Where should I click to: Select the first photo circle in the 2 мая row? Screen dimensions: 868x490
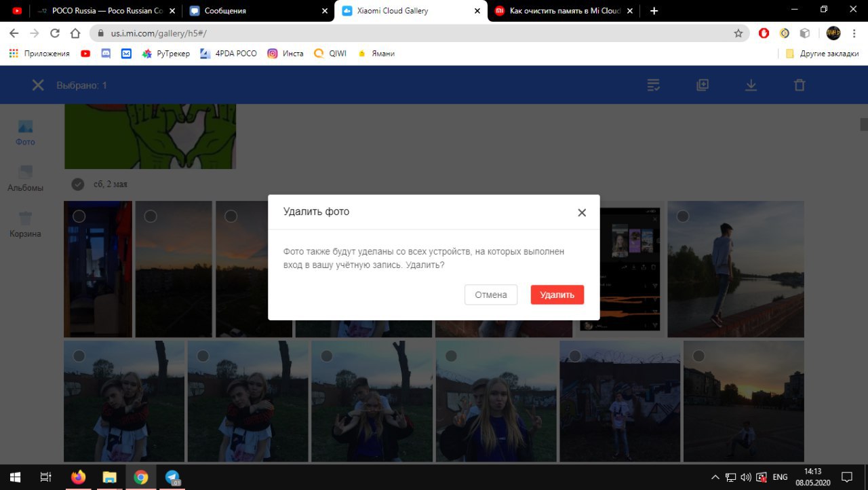point(79,216)
